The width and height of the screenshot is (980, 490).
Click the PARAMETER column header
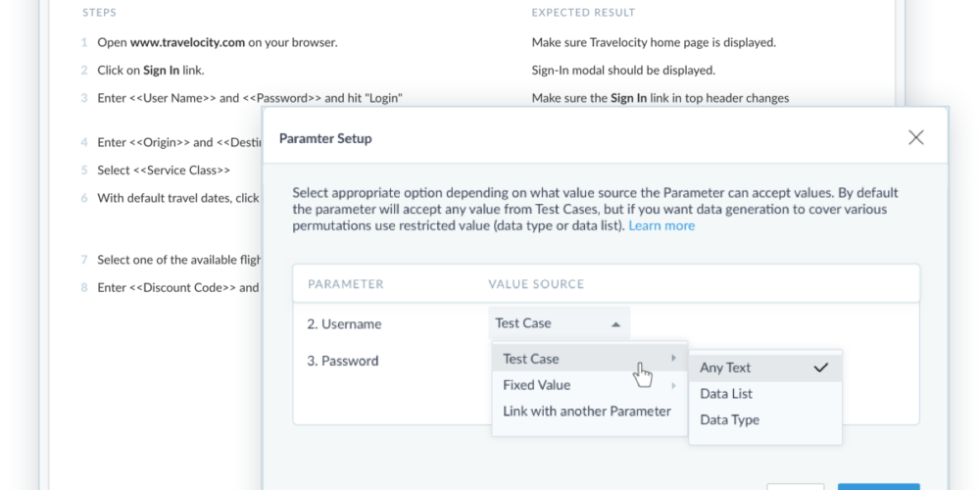[346, 284]
